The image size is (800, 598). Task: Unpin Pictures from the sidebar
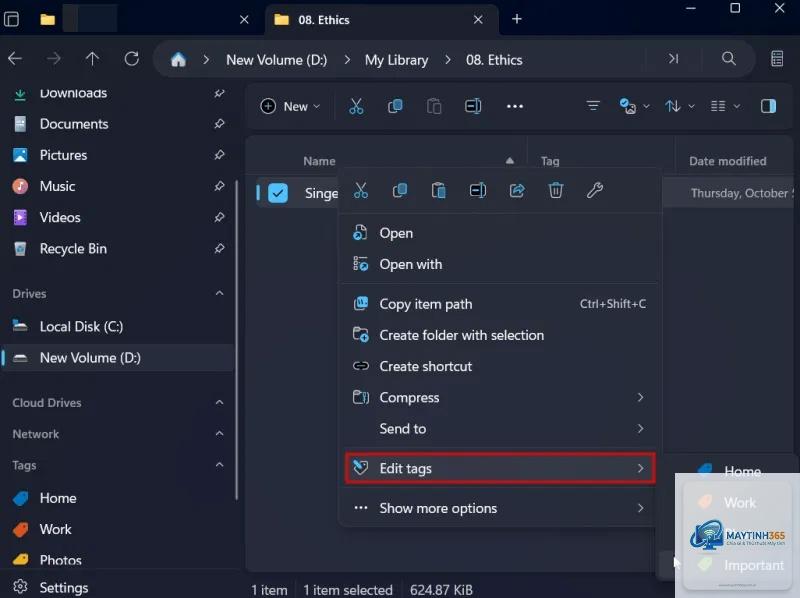tap(219, 155)
